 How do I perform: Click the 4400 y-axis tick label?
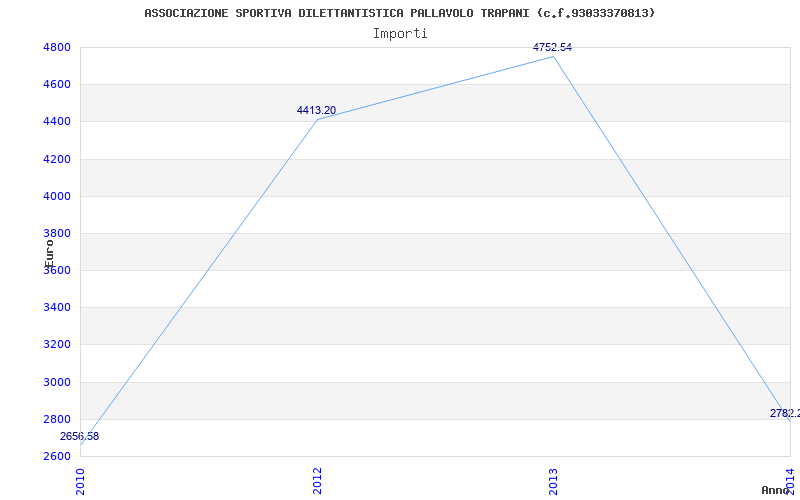coord(55,122)
